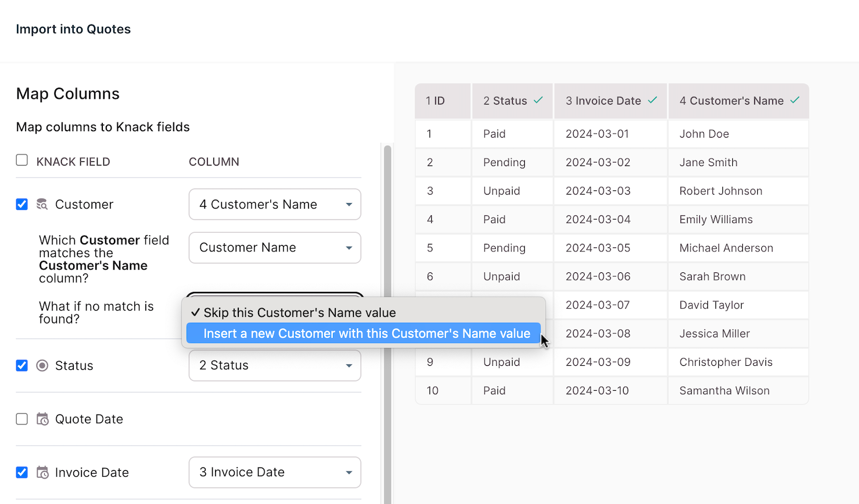Select Skip this Customer's Name value option
The image size is (859, 504).
click(299, 313)
